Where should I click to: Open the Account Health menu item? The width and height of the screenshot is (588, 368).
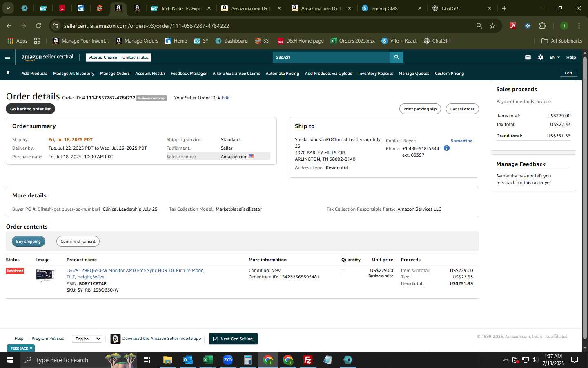click(150, 74)
